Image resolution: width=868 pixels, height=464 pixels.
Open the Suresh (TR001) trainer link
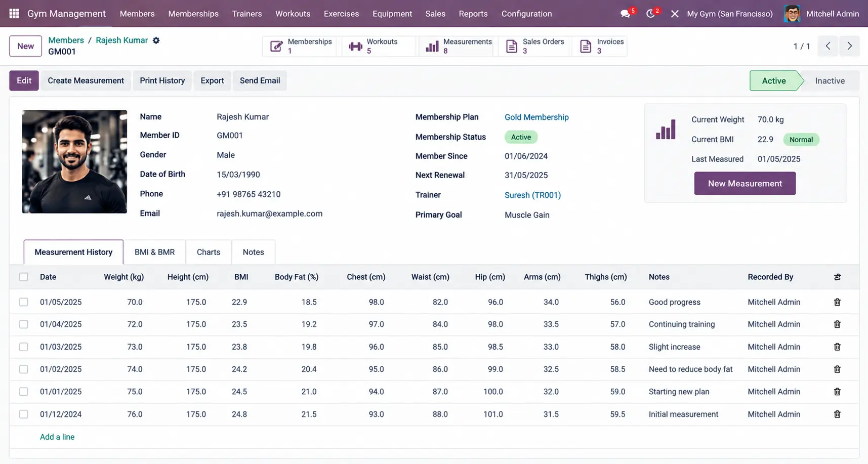532,195
